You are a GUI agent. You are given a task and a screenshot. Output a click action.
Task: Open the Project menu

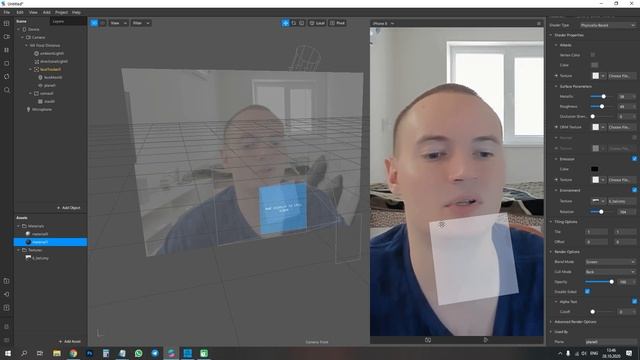pos(61,12)
